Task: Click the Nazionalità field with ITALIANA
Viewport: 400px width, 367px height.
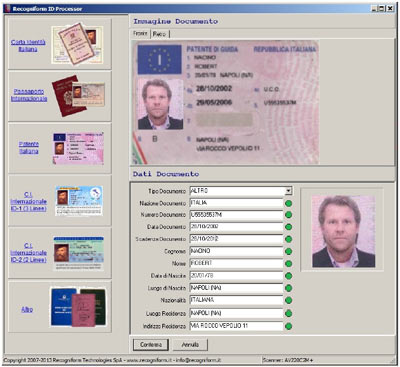Action: click(x=236, y=300)
